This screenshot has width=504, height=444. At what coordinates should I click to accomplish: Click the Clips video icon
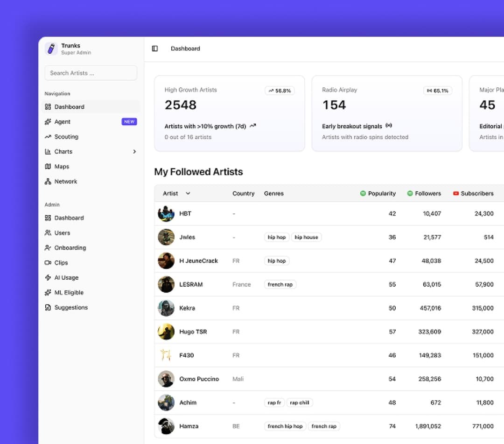point(48,263)
